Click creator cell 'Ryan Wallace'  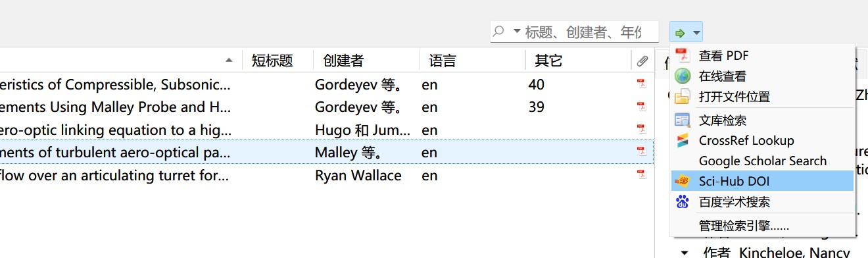(358, 175)
